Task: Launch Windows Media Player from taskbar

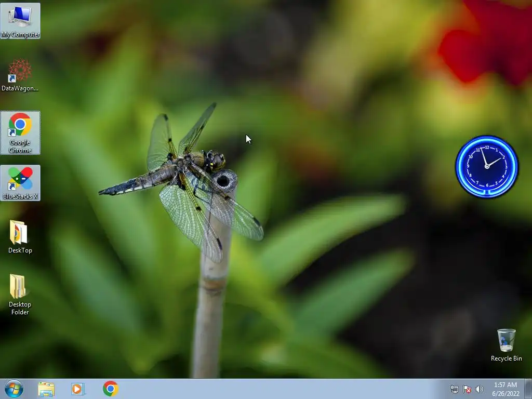Action: coord(78,389)
